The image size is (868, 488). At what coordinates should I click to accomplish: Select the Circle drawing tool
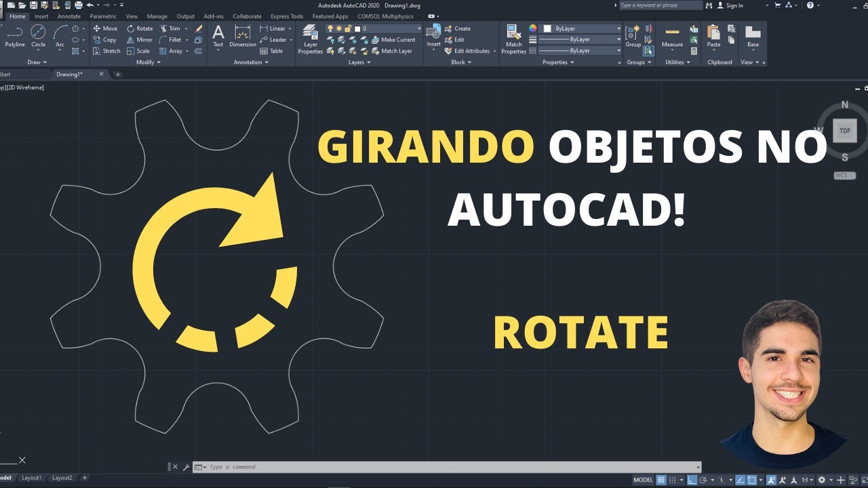coord(39,37)
